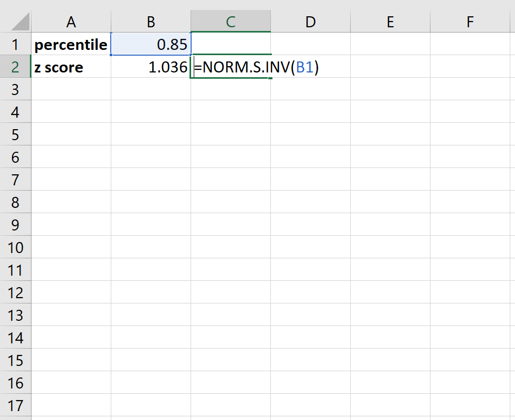Select column B header
Viewport: 515px width, 420px height.
coord(151,22)
